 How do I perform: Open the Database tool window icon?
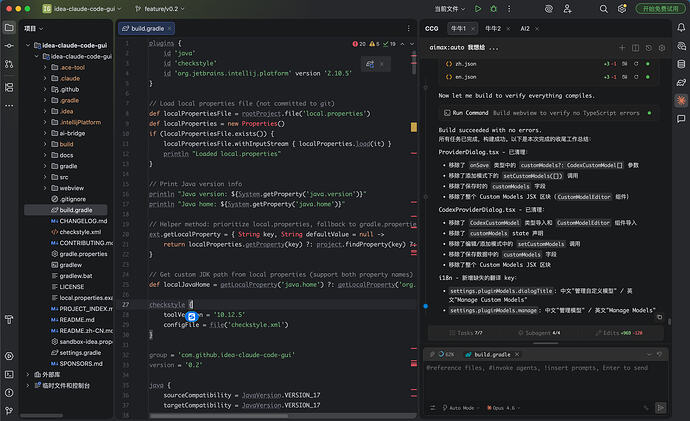point(681,64)
